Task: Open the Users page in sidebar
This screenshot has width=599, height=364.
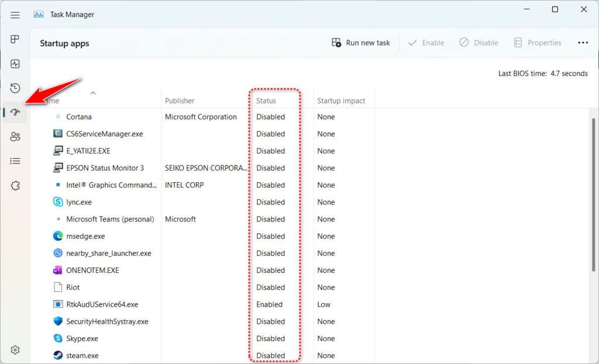Action: [x=15, y=137]
